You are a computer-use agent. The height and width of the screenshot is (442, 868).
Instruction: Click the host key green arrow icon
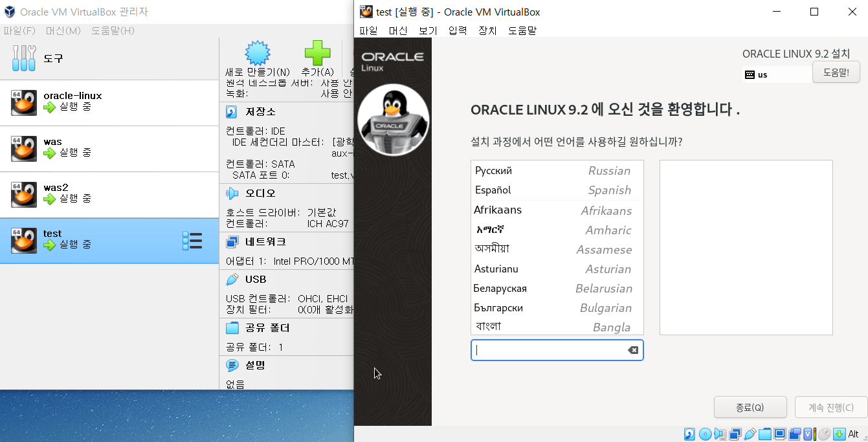coord(840,434)
